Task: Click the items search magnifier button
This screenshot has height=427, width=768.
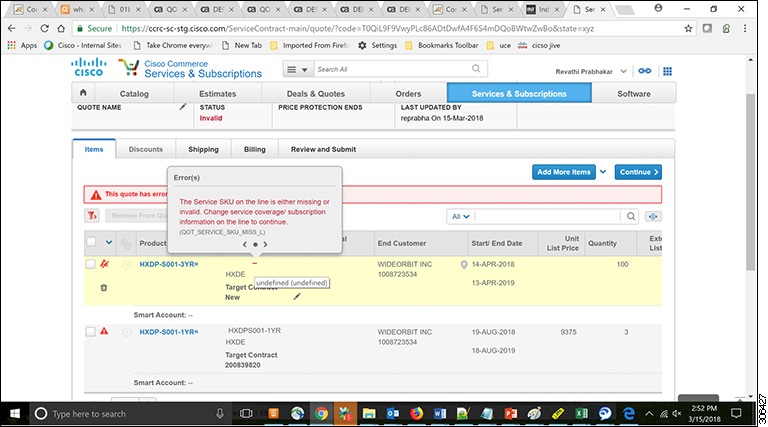Action: 631,216
